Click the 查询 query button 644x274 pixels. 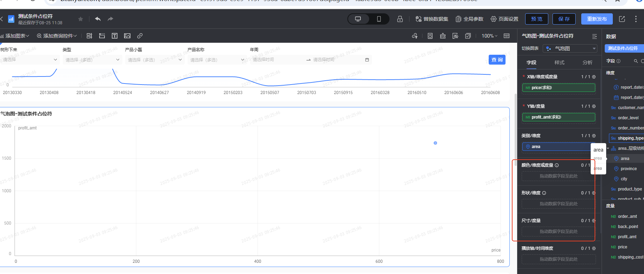point(497,60)
